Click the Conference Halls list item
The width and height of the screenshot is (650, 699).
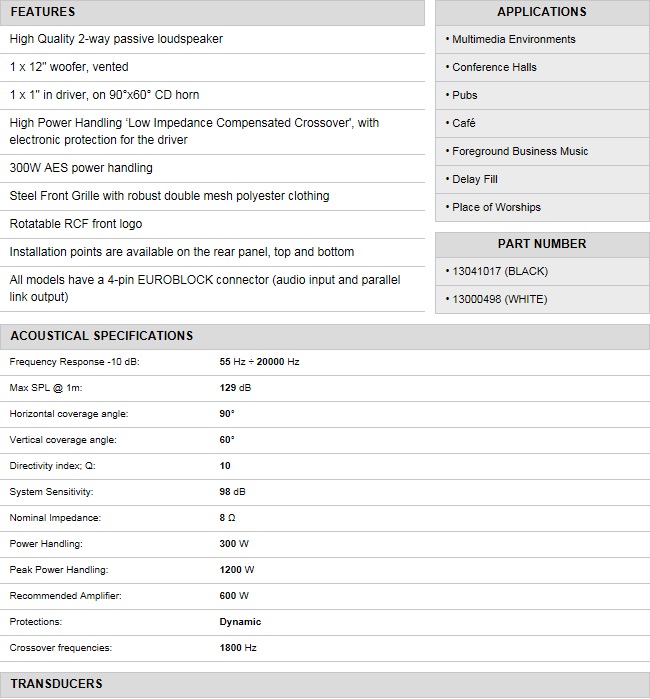click(x=494, y=67)
